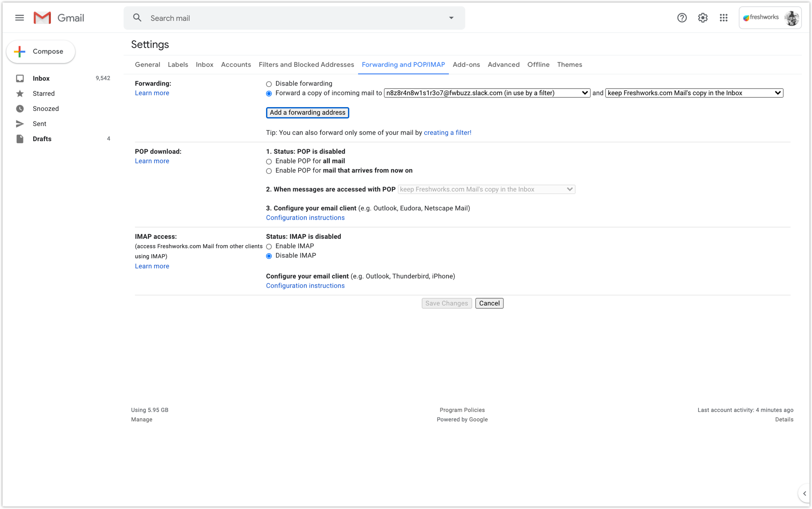812x509 pixels.
Task: Open keep copy in Inbox dropdown
Action: pyautogui.click(x=694, y=93)
